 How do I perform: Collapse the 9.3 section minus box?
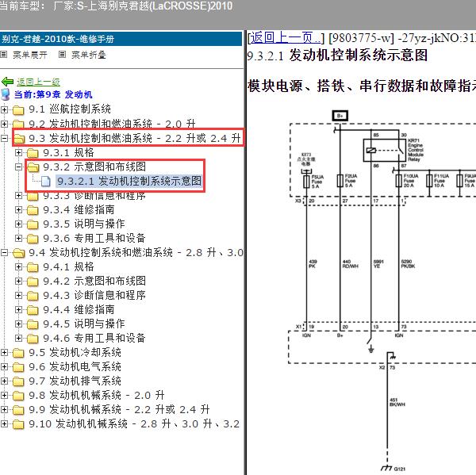click(4, 139)
